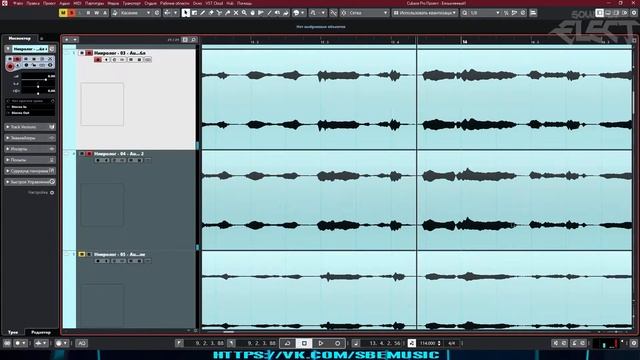Open track visibility filter button

click(x=185, y=40)
